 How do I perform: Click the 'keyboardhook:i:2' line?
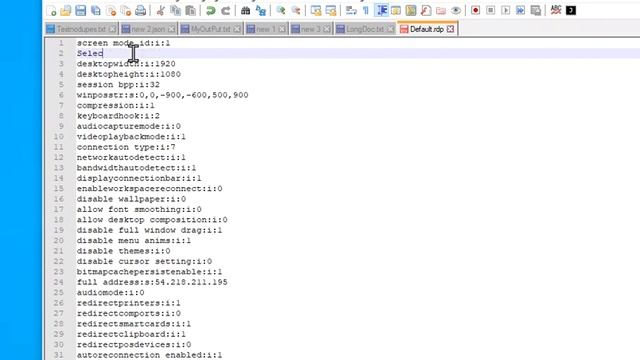click(x=118, y=116)
